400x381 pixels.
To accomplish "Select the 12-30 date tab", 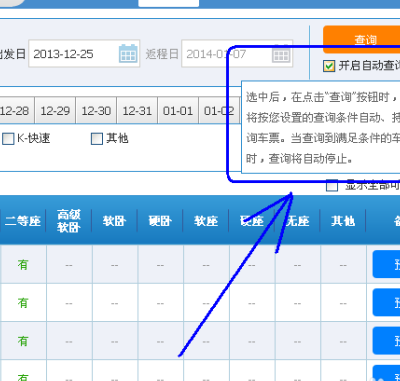I will click(96, 111).
